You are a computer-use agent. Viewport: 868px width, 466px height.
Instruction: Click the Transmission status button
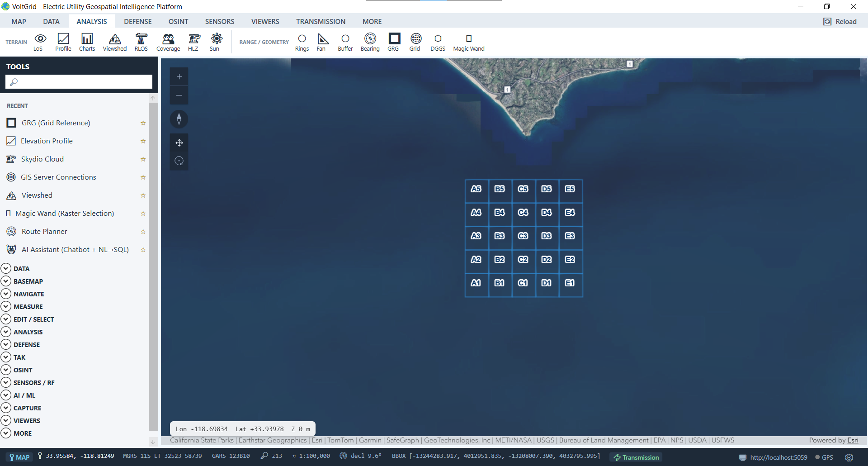(636, 457)
